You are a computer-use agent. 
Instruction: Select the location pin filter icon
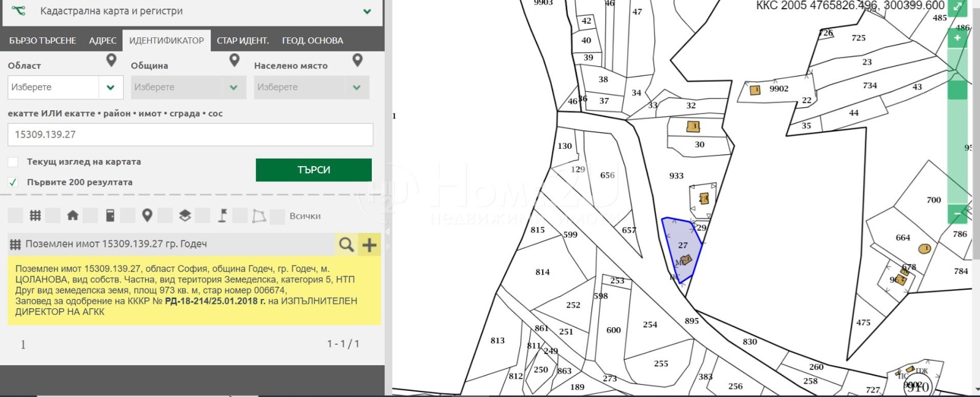coord(147,216)
